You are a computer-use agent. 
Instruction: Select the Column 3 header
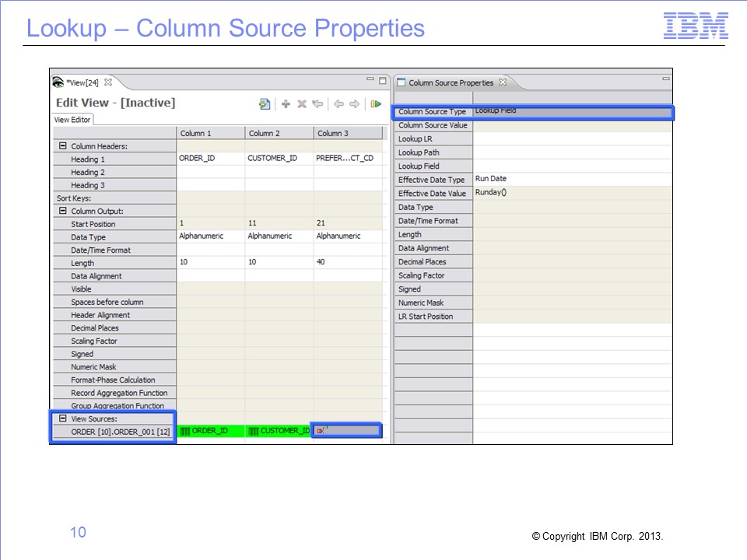click(348, 133)
